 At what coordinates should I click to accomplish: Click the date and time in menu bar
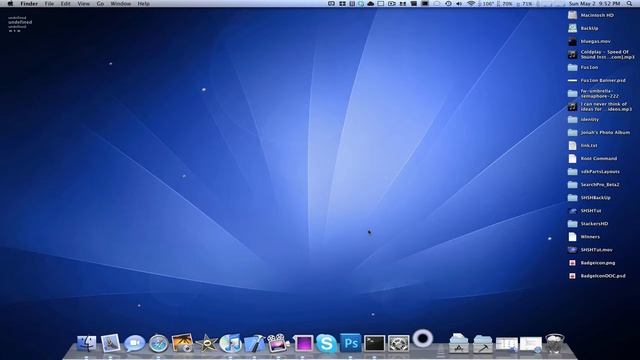(x=594, y=3)
